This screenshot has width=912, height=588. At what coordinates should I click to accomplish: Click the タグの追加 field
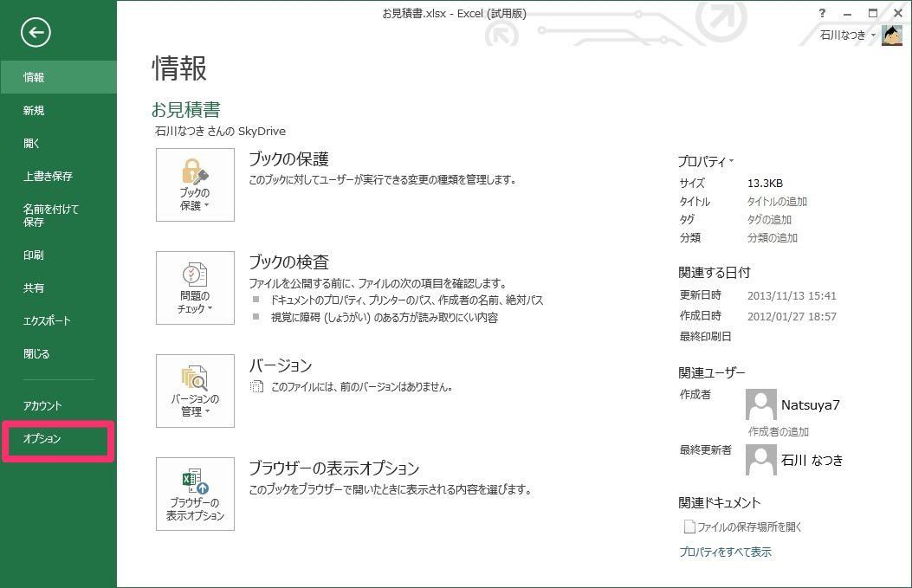[x=769, y=220]
